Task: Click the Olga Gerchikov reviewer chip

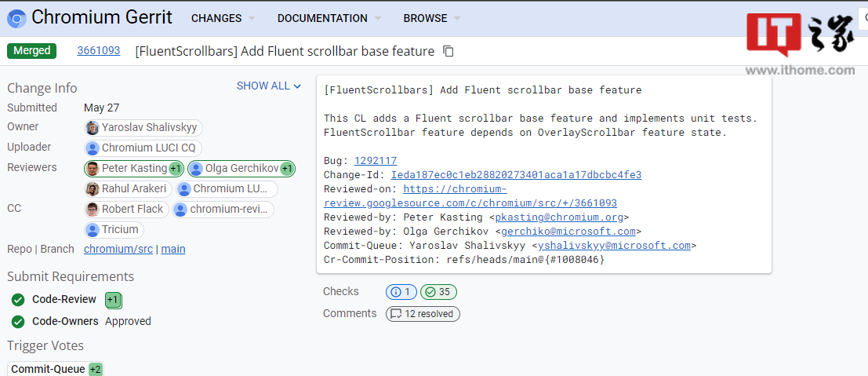Action: [242, 168]
